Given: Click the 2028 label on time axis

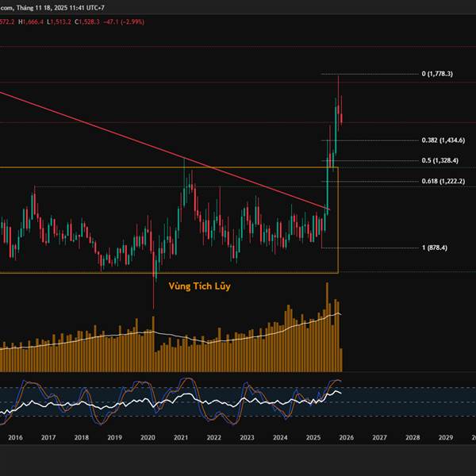Looking at the screenshot, I should click(413, 437).
